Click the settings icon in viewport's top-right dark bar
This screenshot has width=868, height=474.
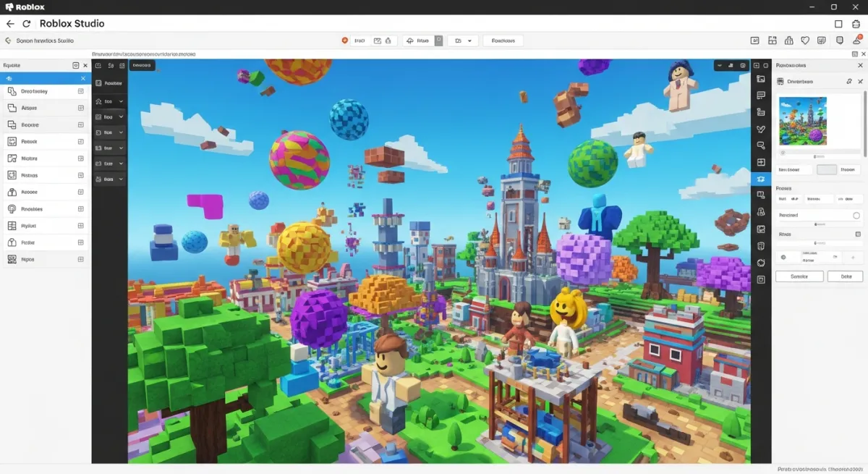pyautogui.click(x=743, y=65)
